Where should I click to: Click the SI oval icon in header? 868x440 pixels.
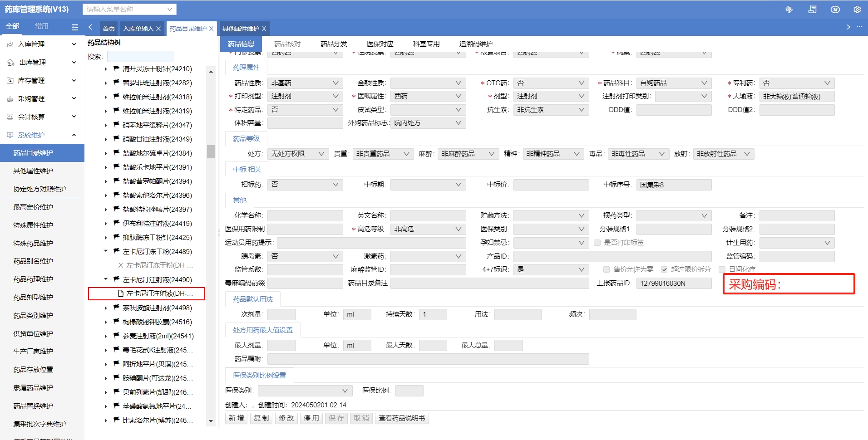(835, 10)
